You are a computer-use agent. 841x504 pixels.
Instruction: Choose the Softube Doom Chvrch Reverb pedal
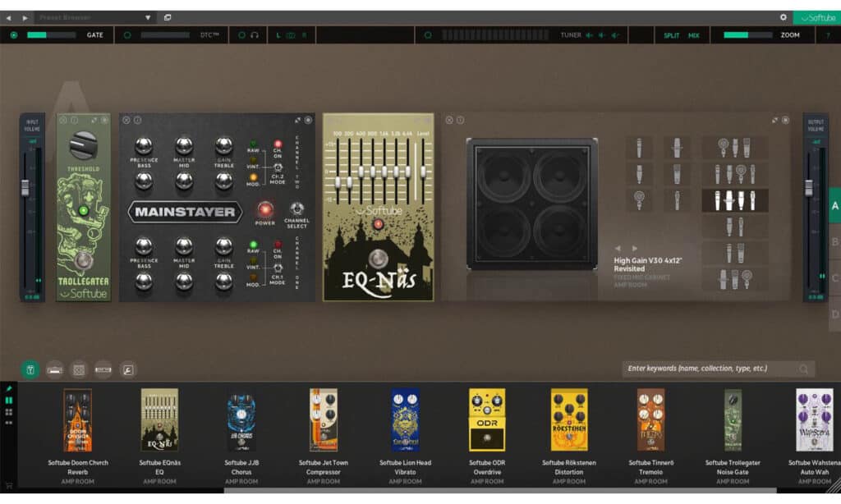click(78, 419)
